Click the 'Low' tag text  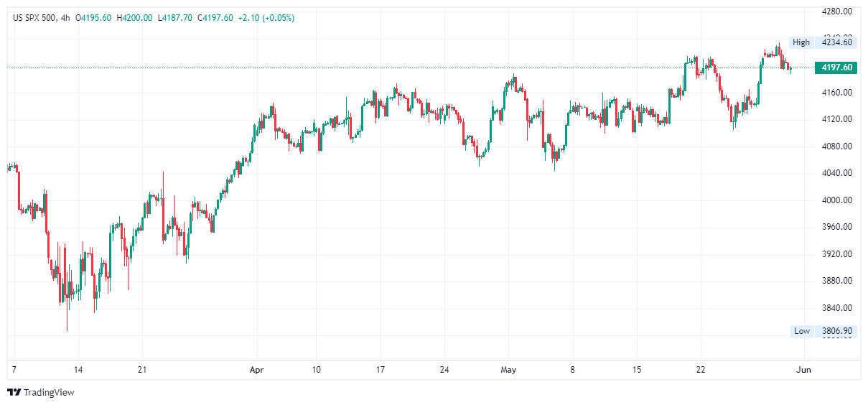click(802, 331)
